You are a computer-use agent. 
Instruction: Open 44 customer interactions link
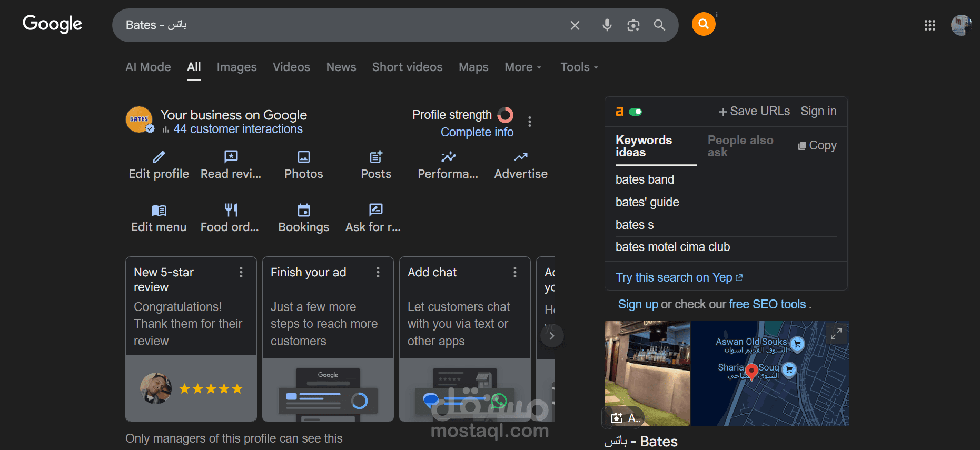tap(238, 129)
